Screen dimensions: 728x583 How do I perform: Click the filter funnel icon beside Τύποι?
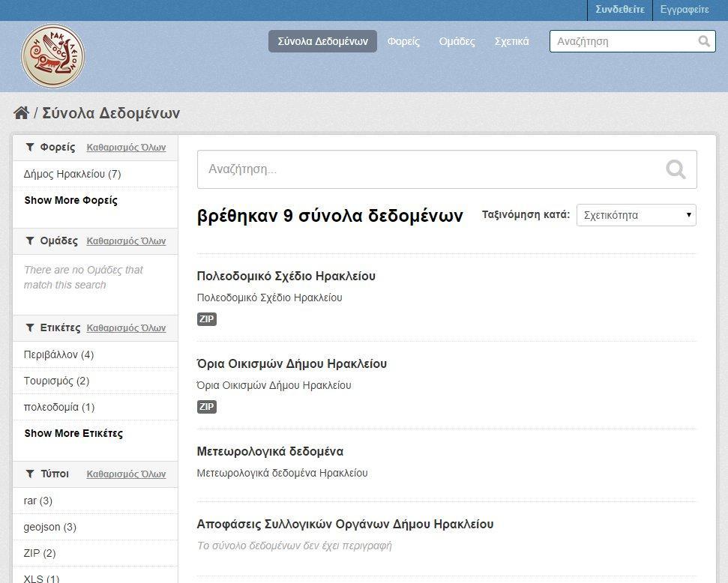tap(30, 474)
